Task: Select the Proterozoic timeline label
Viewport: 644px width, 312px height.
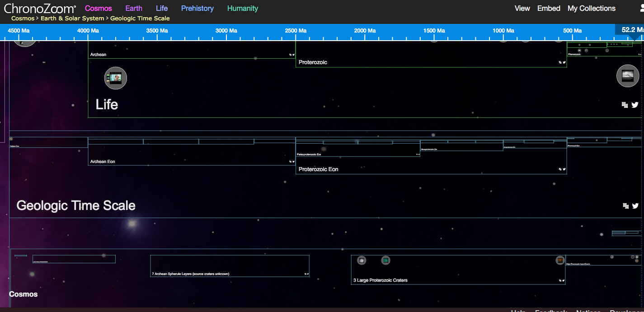Action: pyautogui.click(x=313, y=62)
